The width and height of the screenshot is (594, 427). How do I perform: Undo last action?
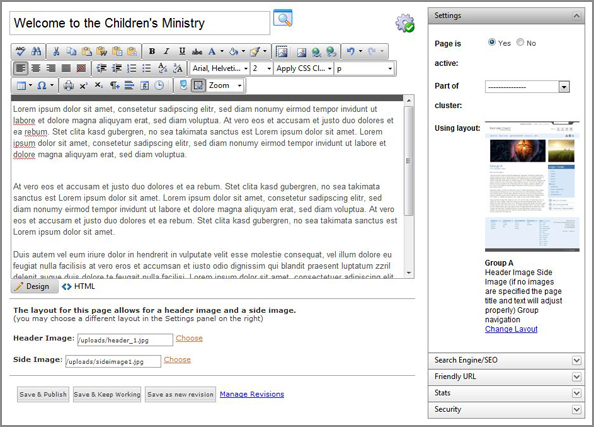[x=351, y=52]
